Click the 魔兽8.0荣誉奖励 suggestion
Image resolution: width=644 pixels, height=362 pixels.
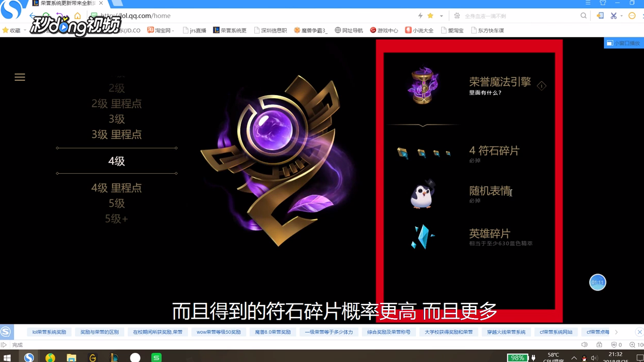(x=273, y=332)
